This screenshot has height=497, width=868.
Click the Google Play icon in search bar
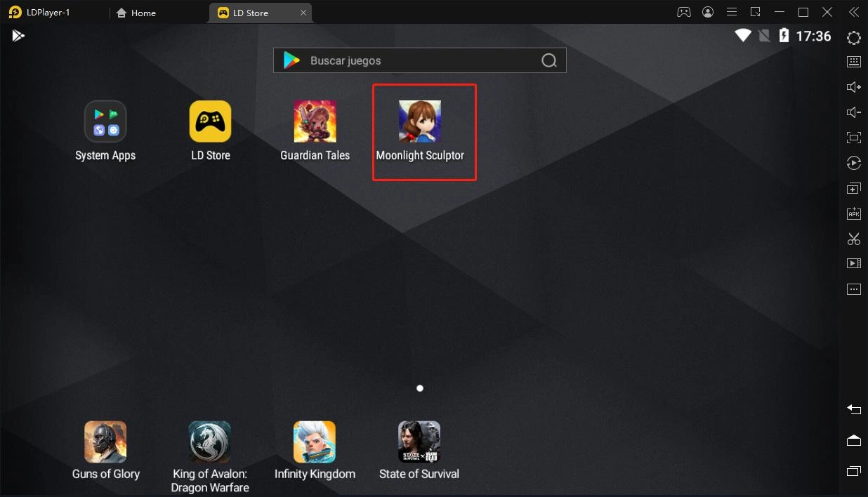[x=291, y=60]
